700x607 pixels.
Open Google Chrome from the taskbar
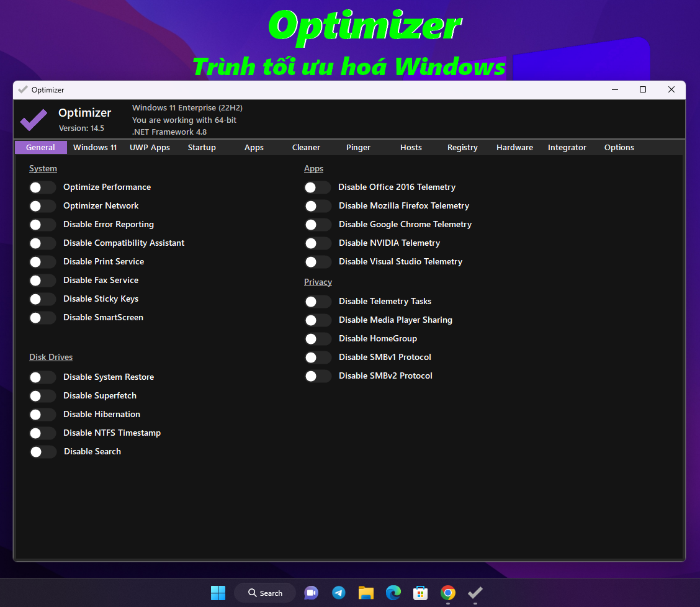(448, 593)
